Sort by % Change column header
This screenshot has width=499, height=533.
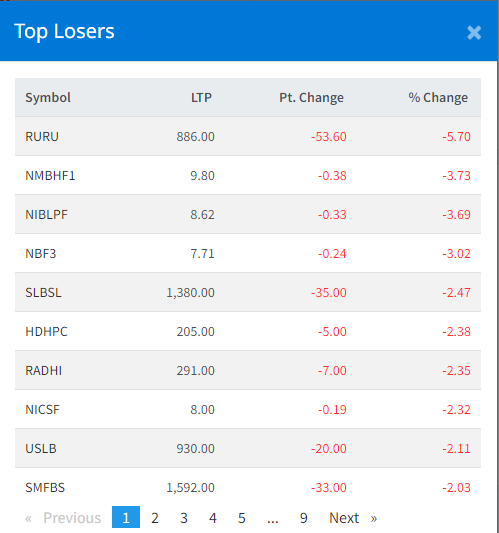438,98
